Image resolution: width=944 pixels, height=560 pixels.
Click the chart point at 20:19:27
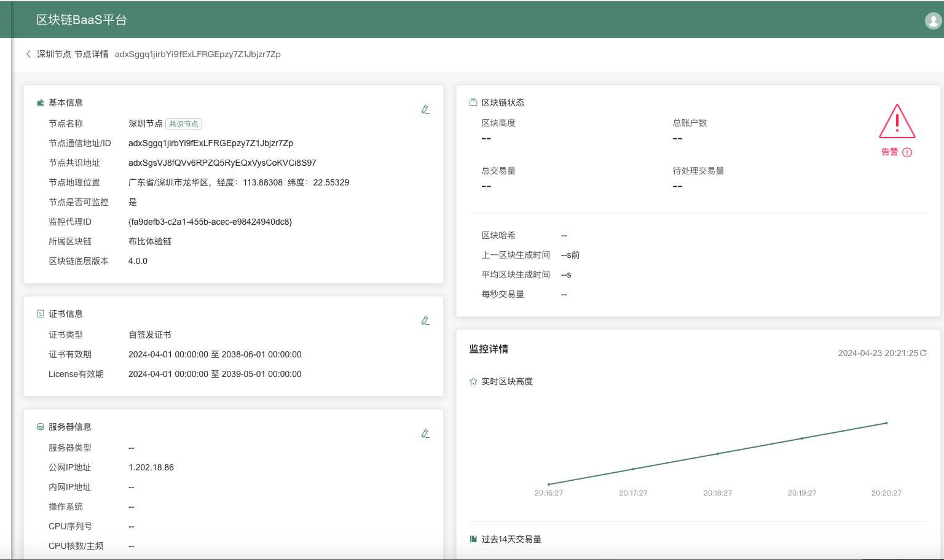pos(802,438)
